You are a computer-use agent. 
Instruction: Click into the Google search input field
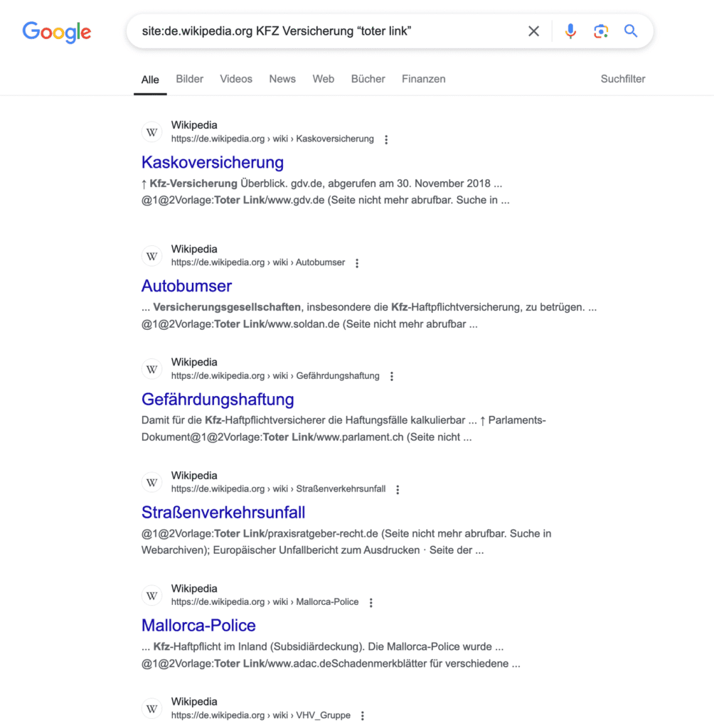coord(320,31)
